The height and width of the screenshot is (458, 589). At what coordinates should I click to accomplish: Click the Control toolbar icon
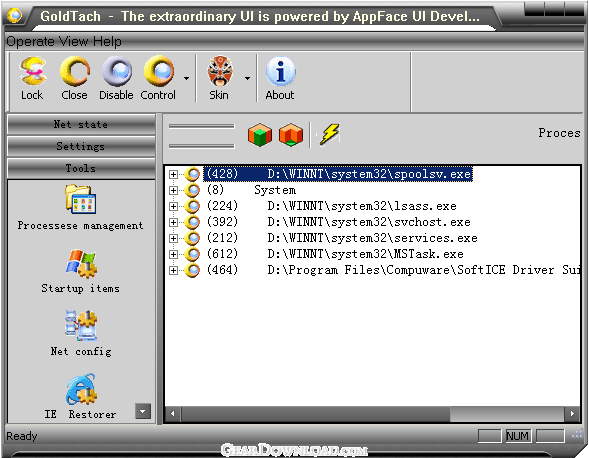tap(159, 71)
